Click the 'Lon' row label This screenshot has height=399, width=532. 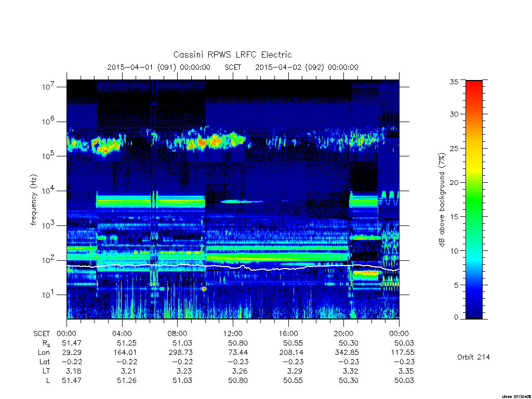[44, 353]
